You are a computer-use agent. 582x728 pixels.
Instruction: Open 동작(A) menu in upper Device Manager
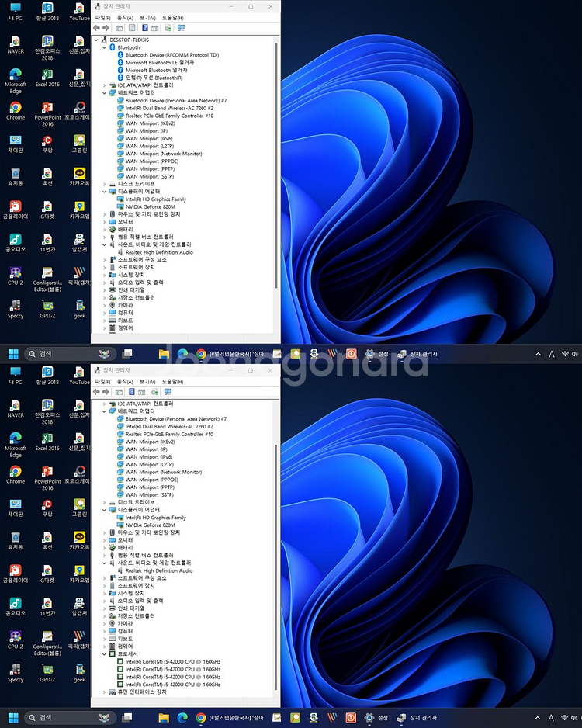point(125,18)
